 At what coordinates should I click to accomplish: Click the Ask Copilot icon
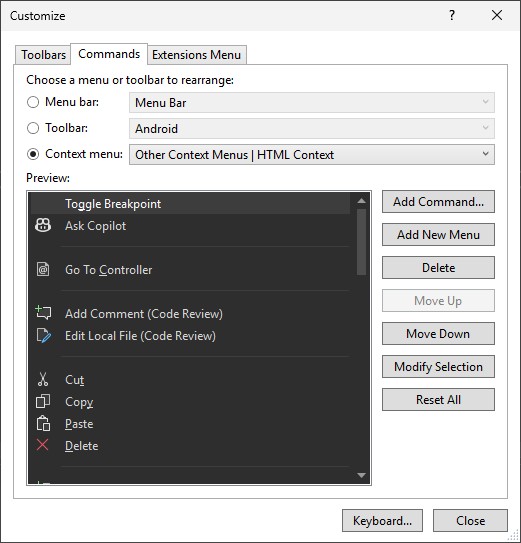[x=43, y=225]
